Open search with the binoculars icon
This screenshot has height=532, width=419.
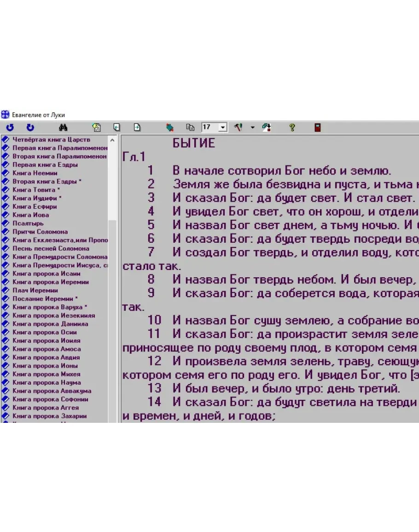click(x=64, y=128)
